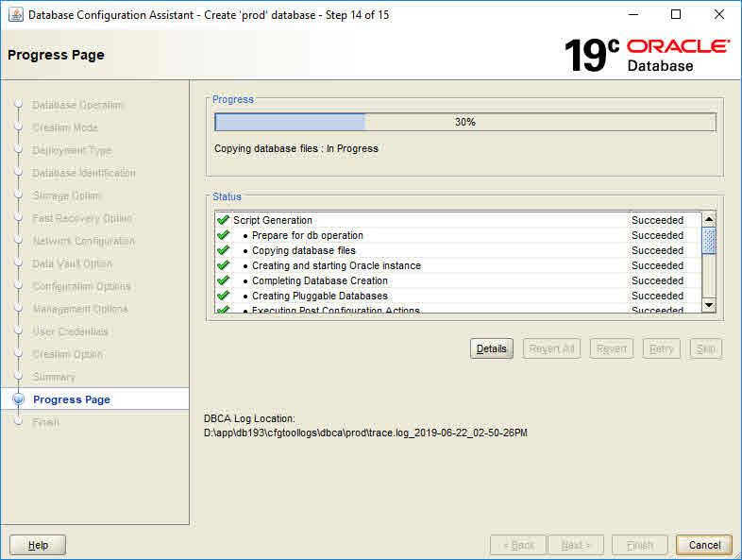
Task: Click the Oracle 19c Database logo
Action: click(647, 55)
